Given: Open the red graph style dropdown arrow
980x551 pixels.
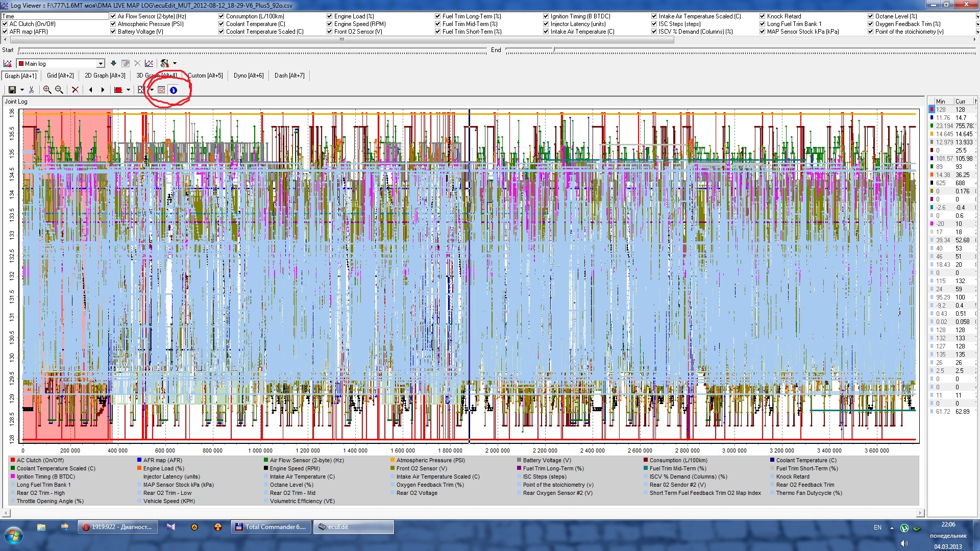Looking at the screenshot, I should pos(128,90).
